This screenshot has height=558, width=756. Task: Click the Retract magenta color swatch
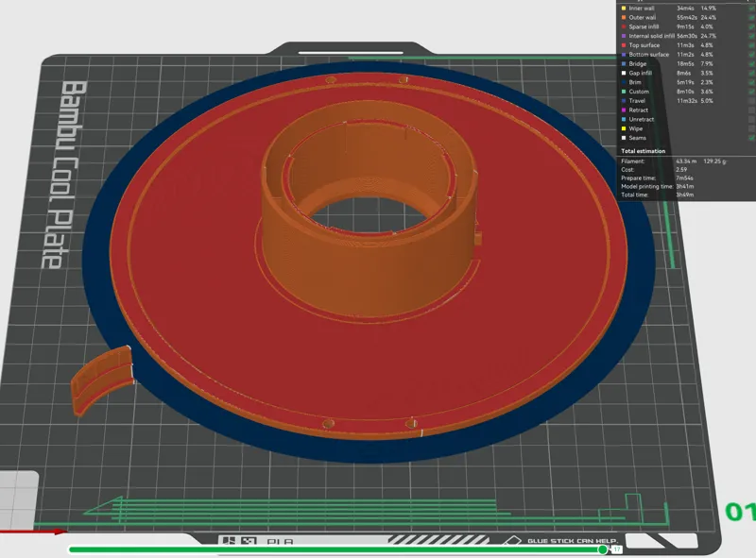click(624, 110)
